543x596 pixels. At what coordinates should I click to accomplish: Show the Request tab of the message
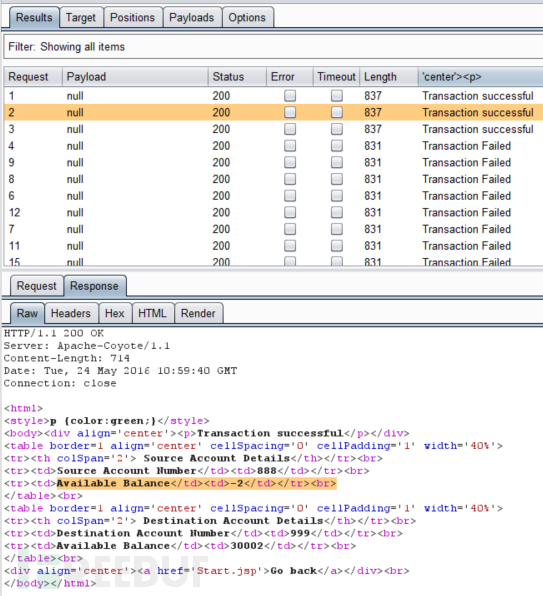(x=36, y=286)
